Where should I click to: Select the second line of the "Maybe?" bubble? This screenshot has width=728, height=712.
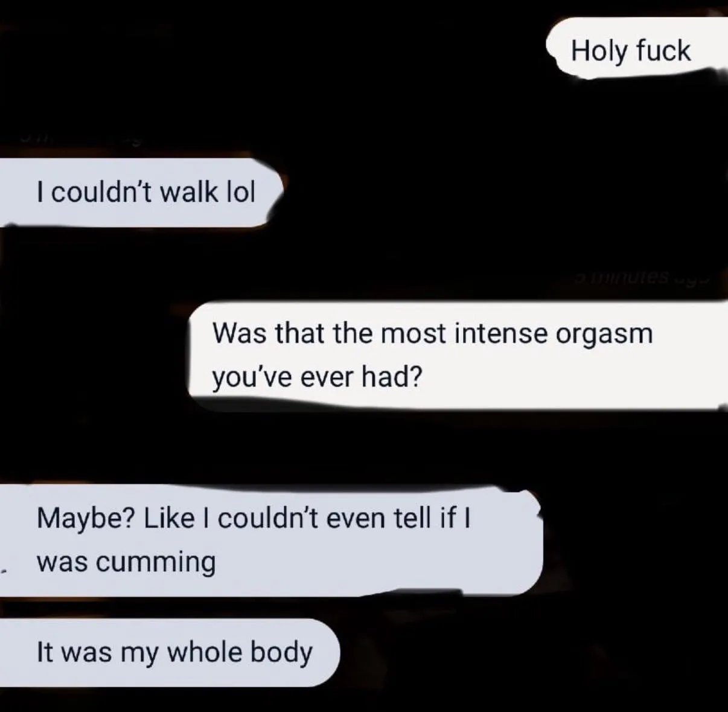click(x=126, y=563)
